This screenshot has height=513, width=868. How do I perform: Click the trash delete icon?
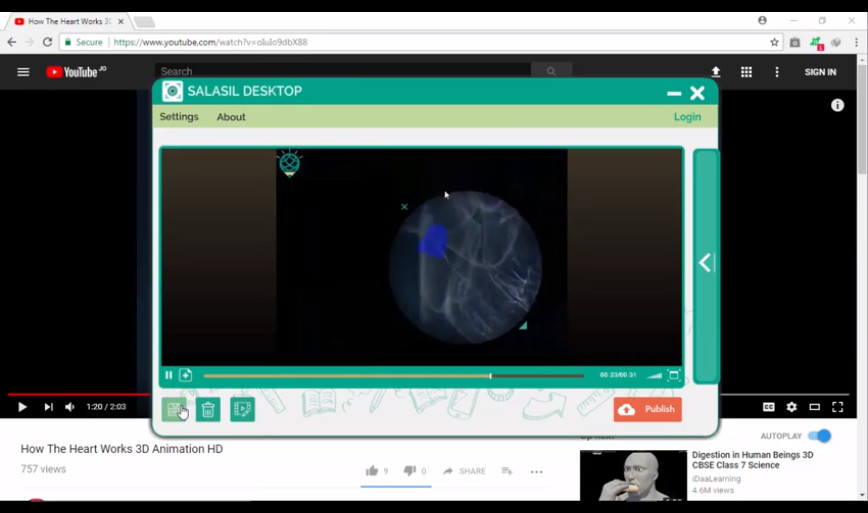208,410
